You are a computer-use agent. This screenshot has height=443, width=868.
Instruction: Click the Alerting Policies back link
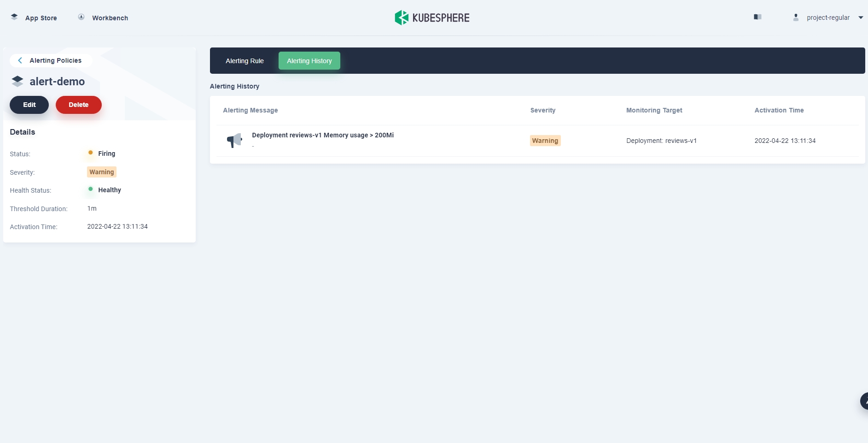(x=55, y=60)
